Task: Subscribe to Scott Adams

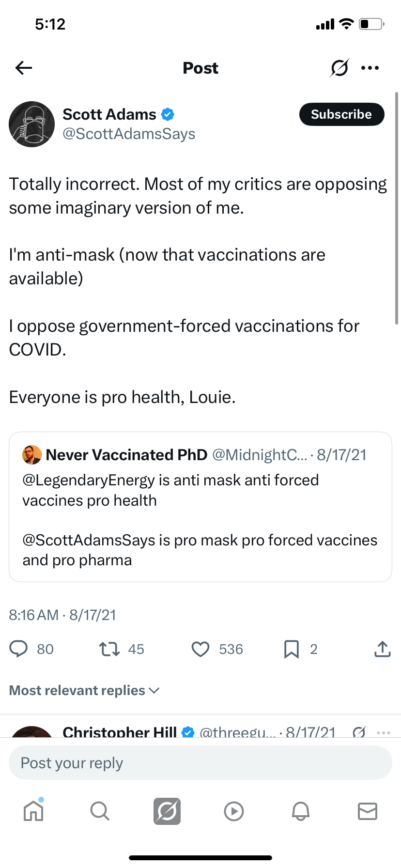Action: 341,114
